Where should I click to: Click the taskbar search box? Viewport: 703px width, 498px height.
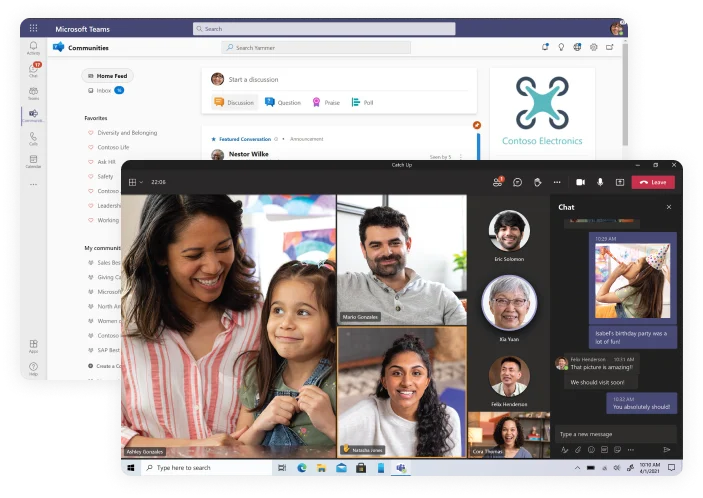coord(206,468)
